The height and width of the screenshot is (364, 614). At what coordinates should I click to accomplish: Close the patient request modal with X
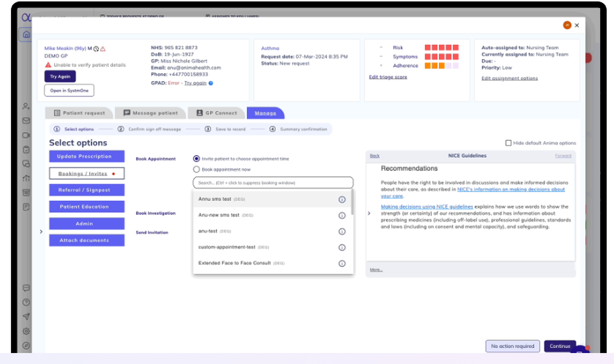(x=577, y=25)
